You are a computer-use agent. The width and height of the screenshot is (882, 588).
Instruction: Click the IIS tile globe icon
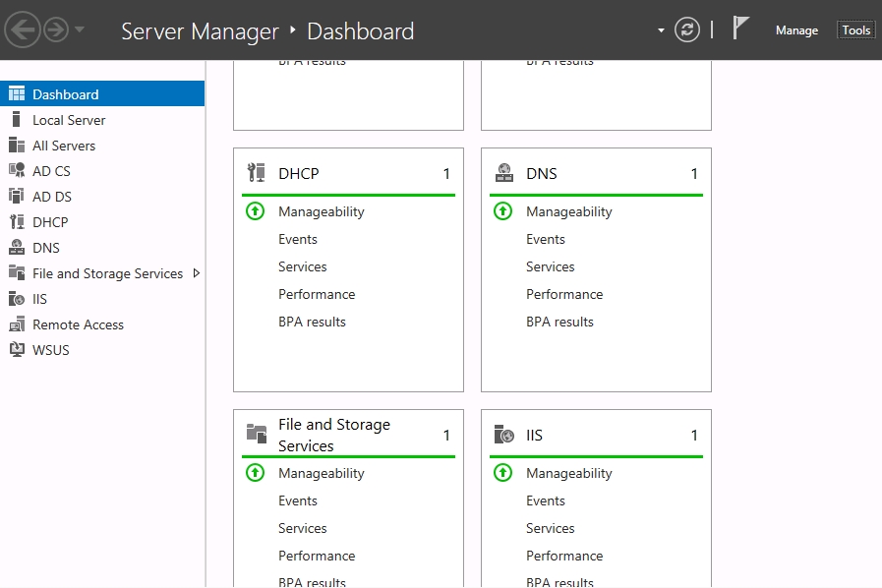click(x=503, y=435)
